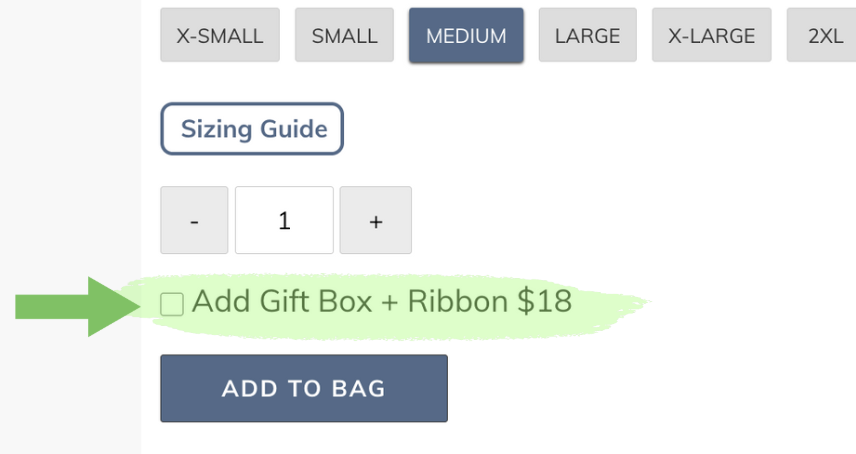Click the "+" quantity stepper
Image resolution: width=856 pixels, height=454 pixels.
pyautogui.click(x=376, y=220)
